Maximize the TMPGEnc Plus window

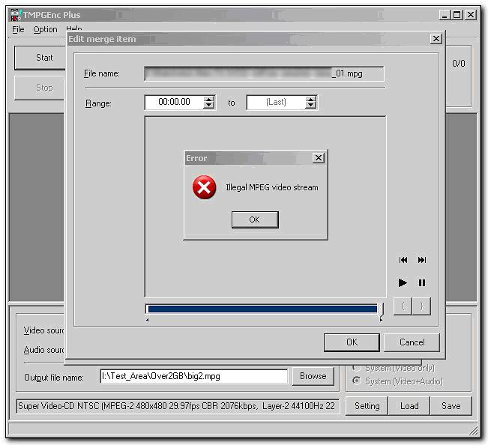(x=457, y=15)
